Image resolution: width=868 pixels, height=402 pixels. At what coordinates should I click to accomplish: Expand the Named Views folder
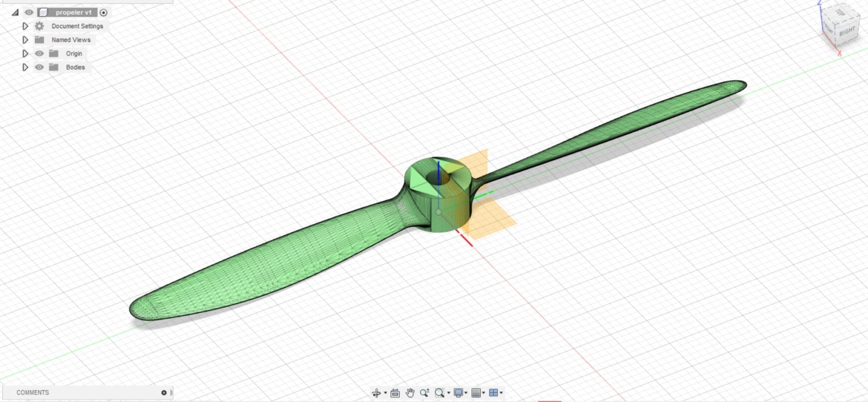point(25,40)
